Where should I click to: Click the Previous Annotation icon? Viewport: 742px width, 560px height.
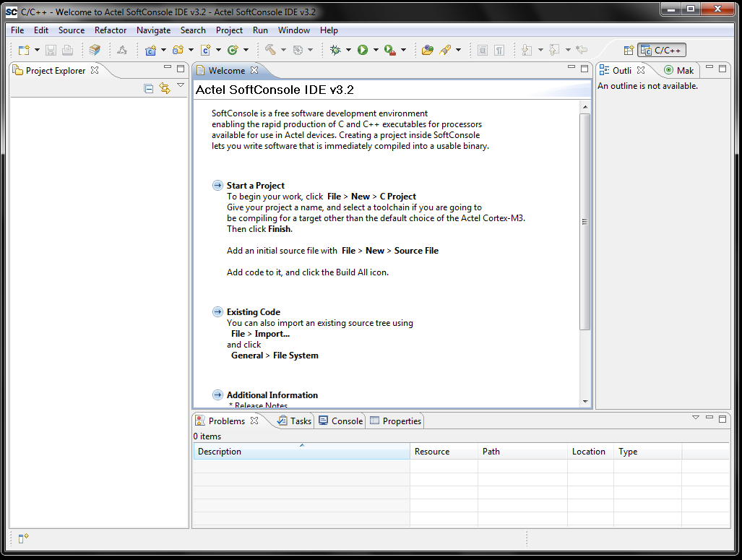click(554, 50)
